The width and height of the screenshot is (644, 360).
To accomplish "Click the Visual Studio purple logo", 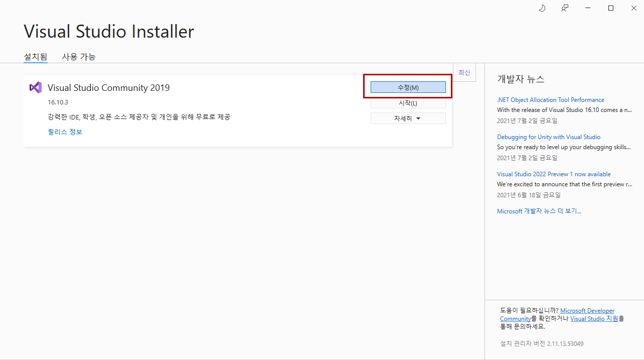I will pos(35,87).
